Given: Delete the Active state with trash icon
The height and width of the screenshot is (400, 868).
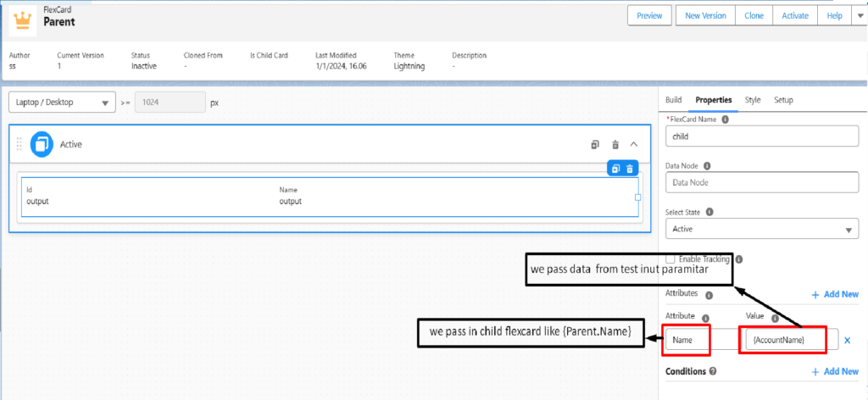Looking at the screenshot, I should (615, 144).
